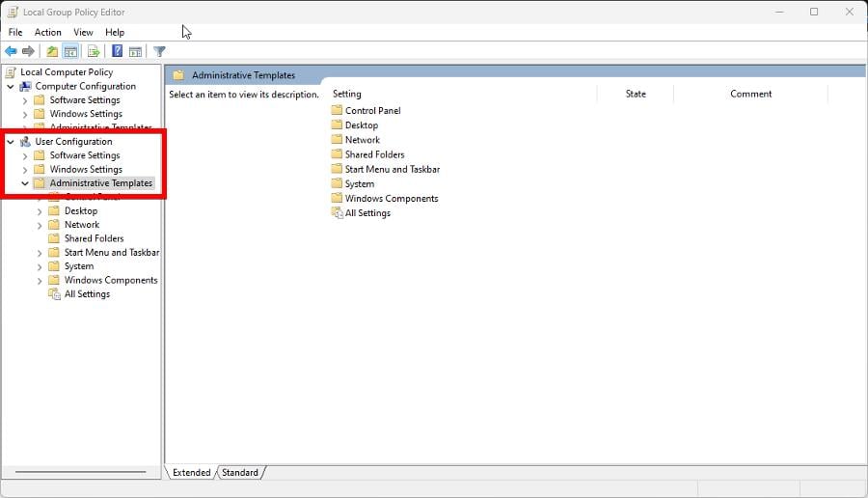The image size is (868, 498).
Task: Toggle Show/Hide Action Pane toolbar icon
Action: click(x=135, y=51)
